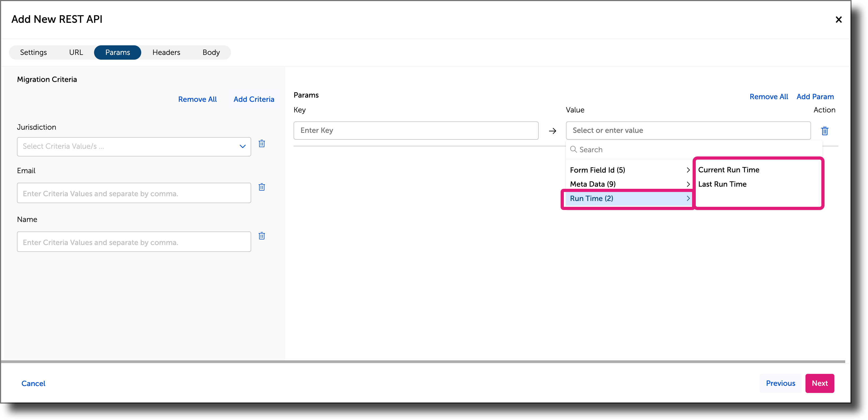Click the arrow between Key and Value fields
Image resolution: width=868 pixels, height=420 pixels.
(552, 131)
